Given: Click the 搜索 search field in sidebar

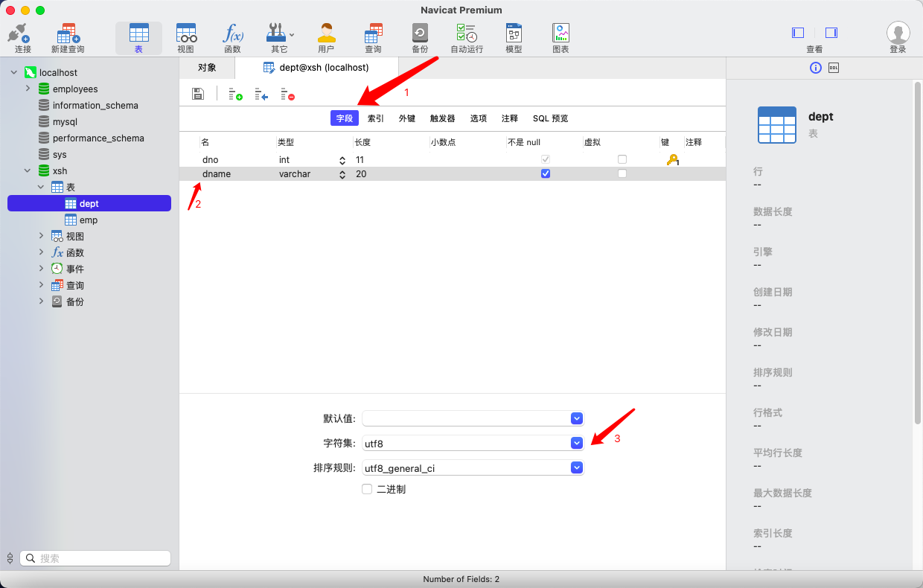Looking at the screenshot, I should click(x=95, y=558).
